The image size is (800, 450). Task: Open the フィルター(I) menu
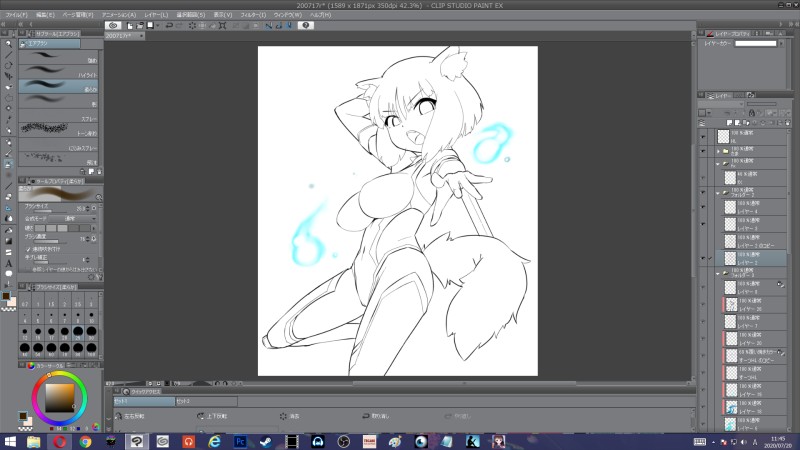pyautogui.click(x=253, y=15)
